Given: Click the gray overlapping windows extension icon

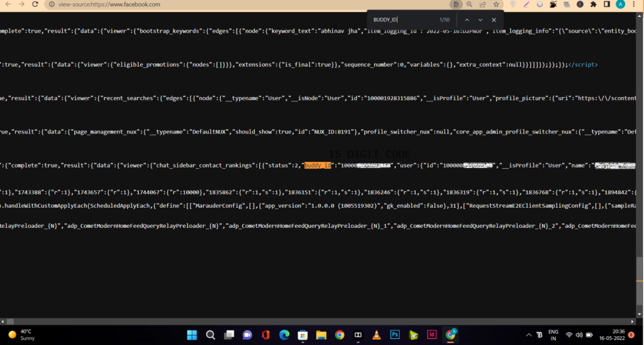Looking at the screenshot, I should (x=567, y=4).
